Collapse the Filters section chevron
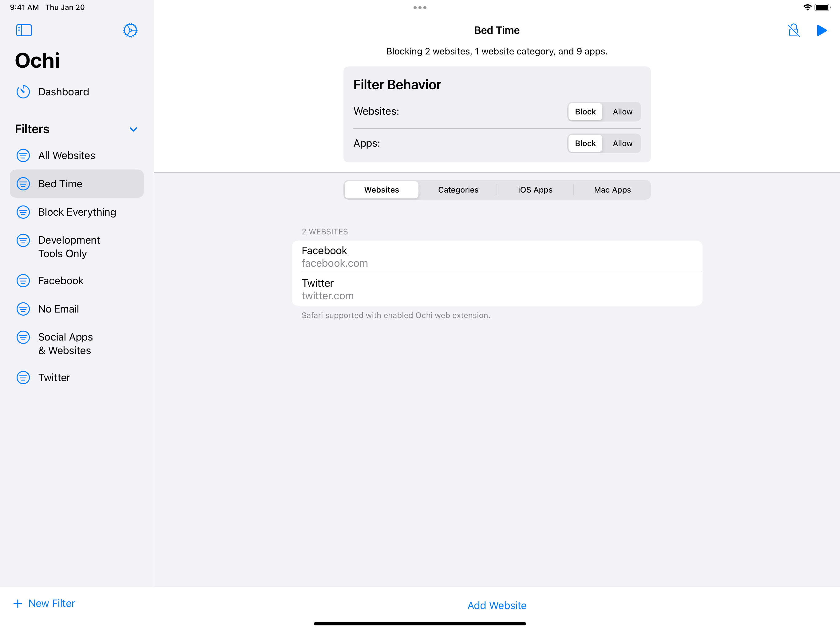The width and height of the screenshot is (840, 630). 133,130
